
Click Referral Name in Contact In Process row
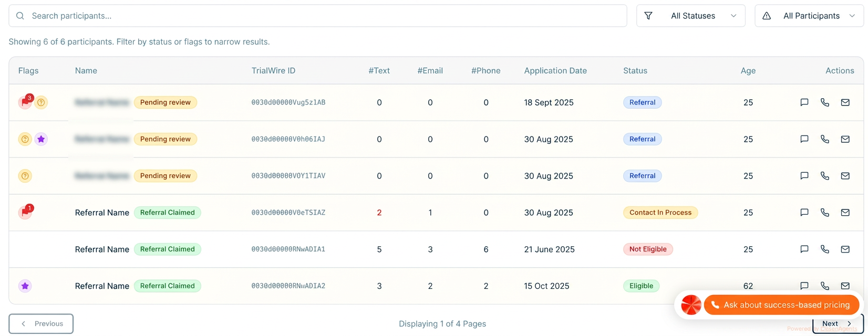(x=102, y=213)
